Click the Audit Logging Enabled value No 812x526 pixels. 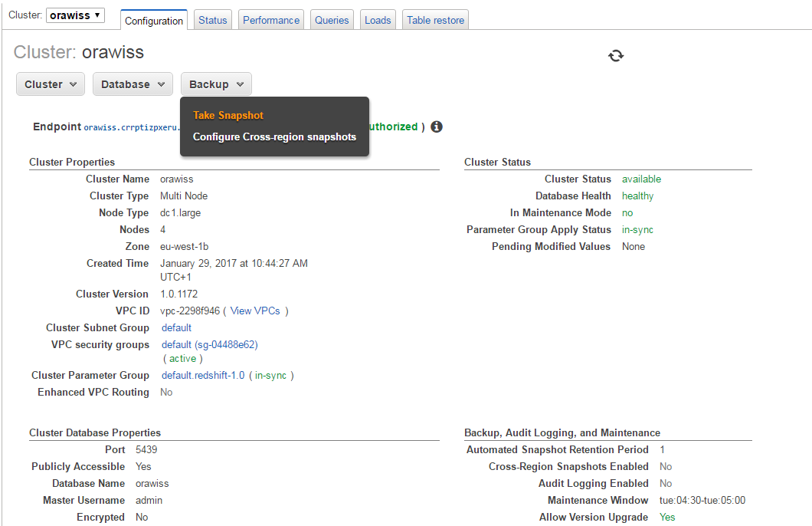[x=666, y=484]
